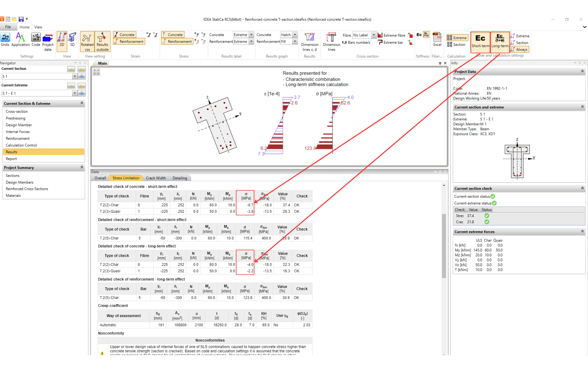Switch to 3D view
This screenshot has width=588, height=371.
tap(72, 40)
